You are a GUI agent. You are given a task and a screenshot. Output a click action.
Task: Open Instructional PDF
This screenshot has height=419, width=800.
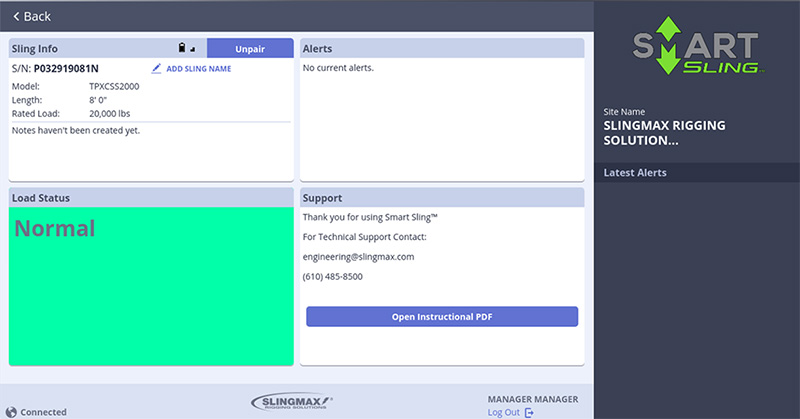442,316
